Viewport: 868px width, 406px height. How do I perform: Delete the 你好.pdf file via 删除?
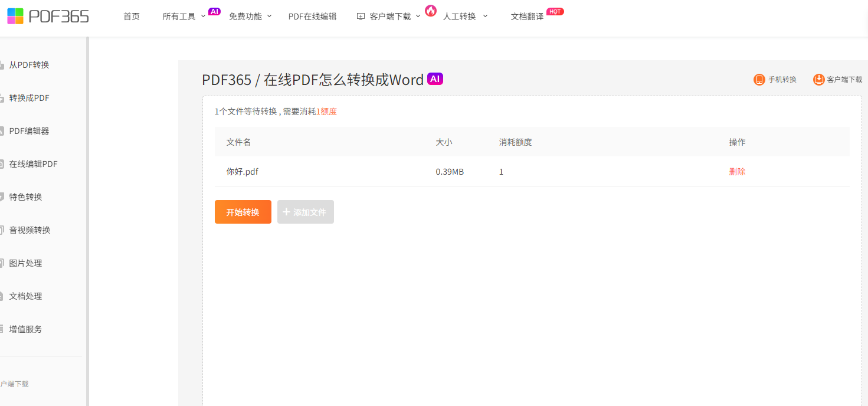737,172
